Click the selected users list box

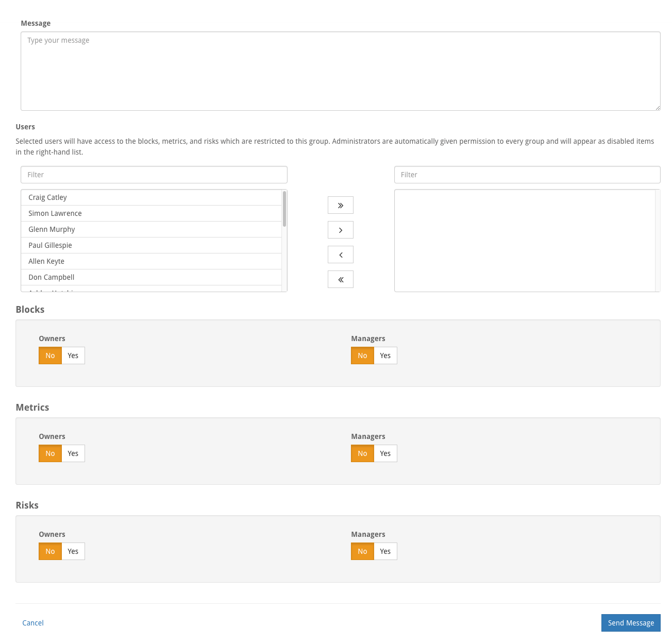coord(527,241)
